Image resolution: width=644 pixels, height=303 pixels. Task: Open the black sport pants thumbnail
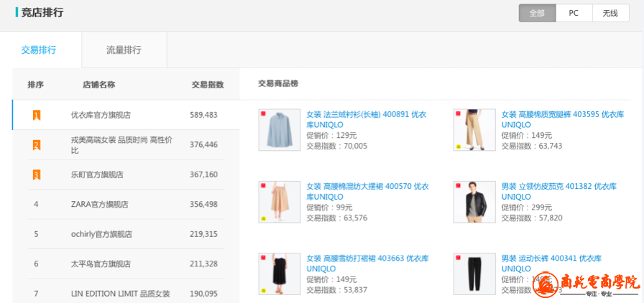[x=474, y=274]
